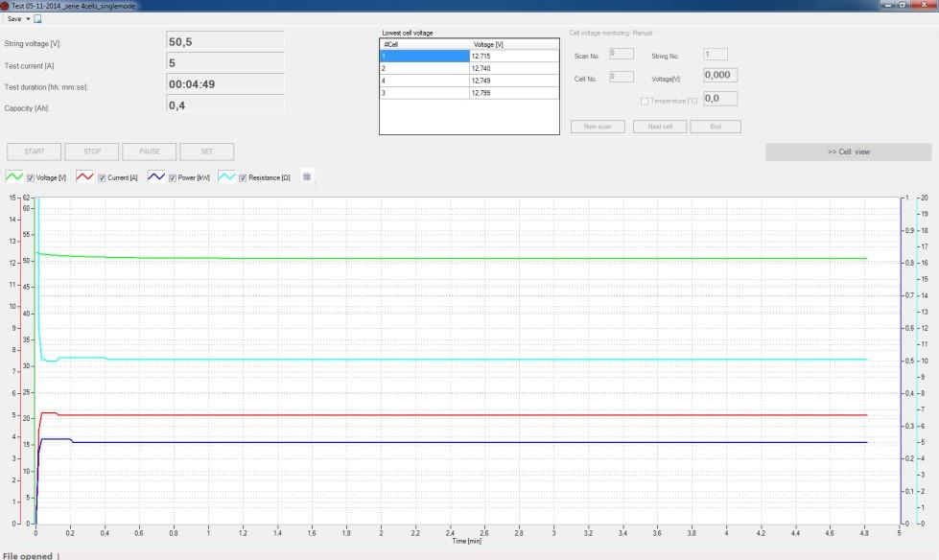The width and height of the screenshot is (939, 560).
Task: Click the SET button
Action: (x=206, y=152)
